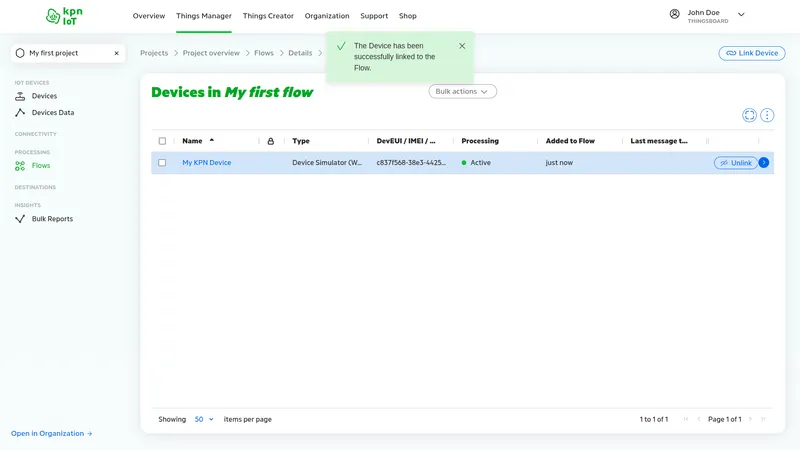This screenshot has width=800, height=450.
Task: Go to Details breadcrumb
Action: pos(300,53)
